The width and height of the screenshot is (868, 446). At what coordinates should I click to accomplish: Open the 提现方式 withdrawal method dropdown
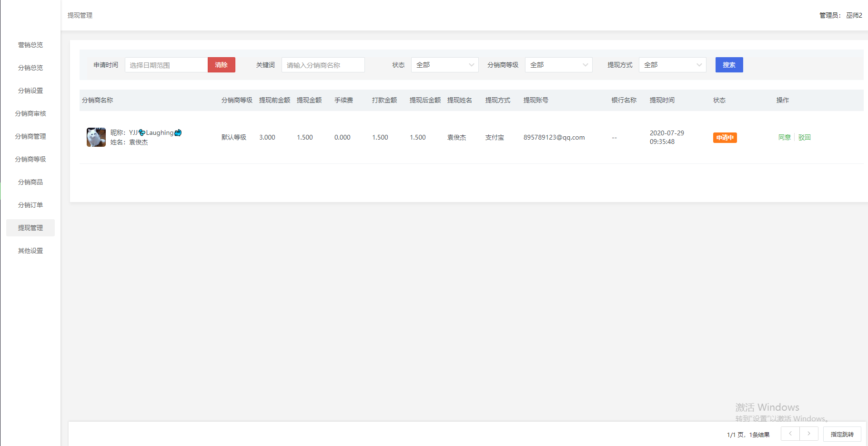coord(672,65)
